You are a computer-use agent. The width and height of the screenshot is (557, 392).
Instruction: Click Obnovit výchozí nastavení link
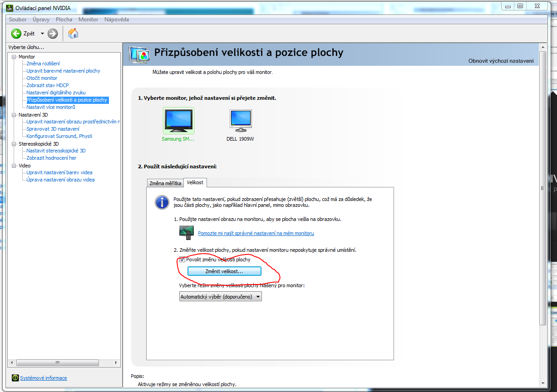pyautogui.click(x=501, y=61)
